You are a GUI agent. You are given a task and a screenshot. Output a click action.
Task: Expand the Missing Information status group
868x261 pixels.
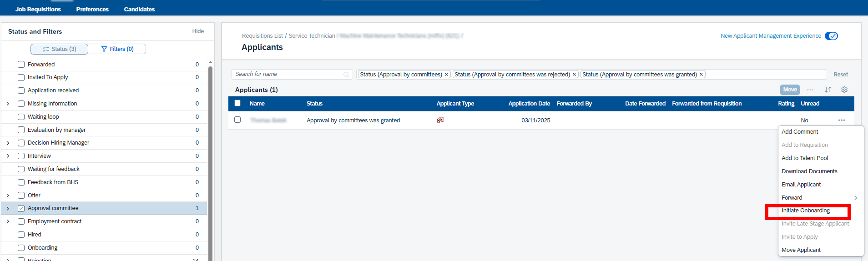pyautogui.click(x=8, y=104)
